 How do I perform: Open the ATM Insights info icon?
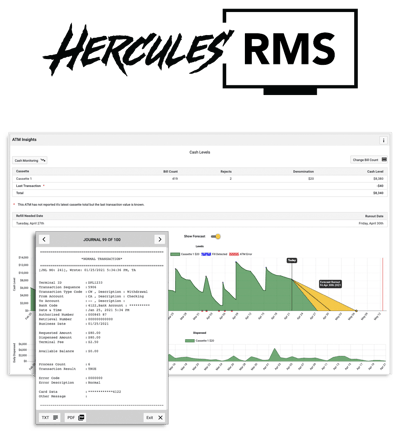click(x=383, y=140)
